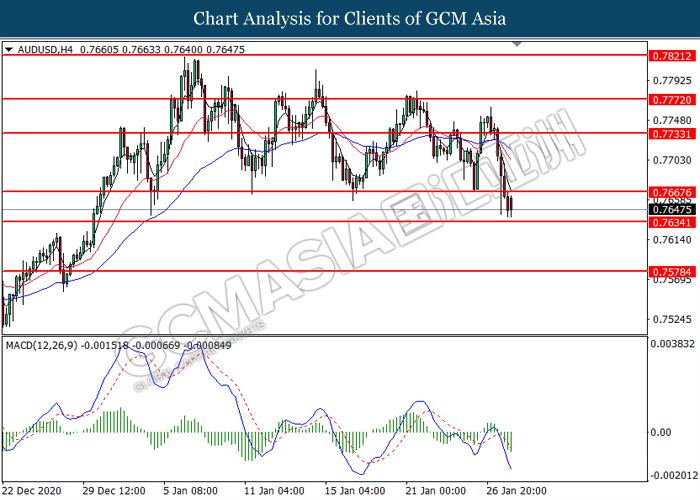Click the 5 Jan 08:00 time label
This screenshot has width=700, height=500.
[191, 491]
